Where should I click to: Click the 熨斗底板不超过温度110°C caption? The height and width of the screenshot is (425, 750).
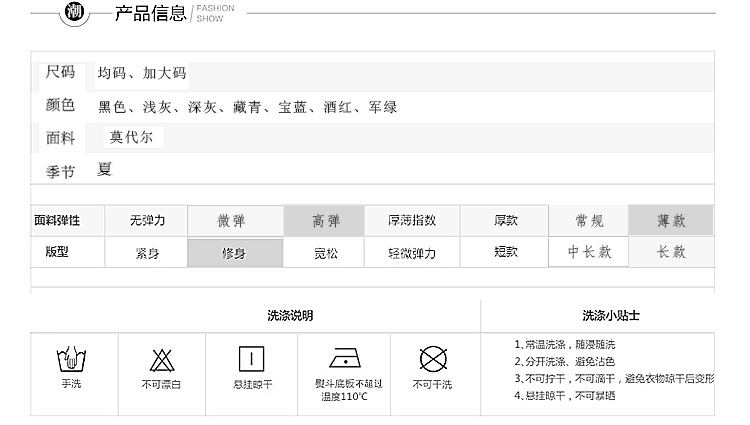pyautogui.click(x=348, y=390)
